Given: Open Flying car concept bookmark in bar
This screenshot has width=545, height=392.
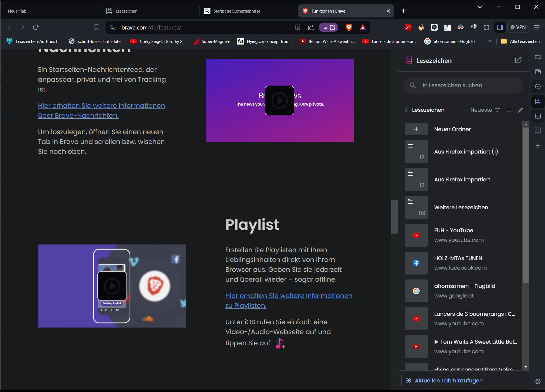Looking at the screenshot, I should pyautogui.click(x=265, y=42).
